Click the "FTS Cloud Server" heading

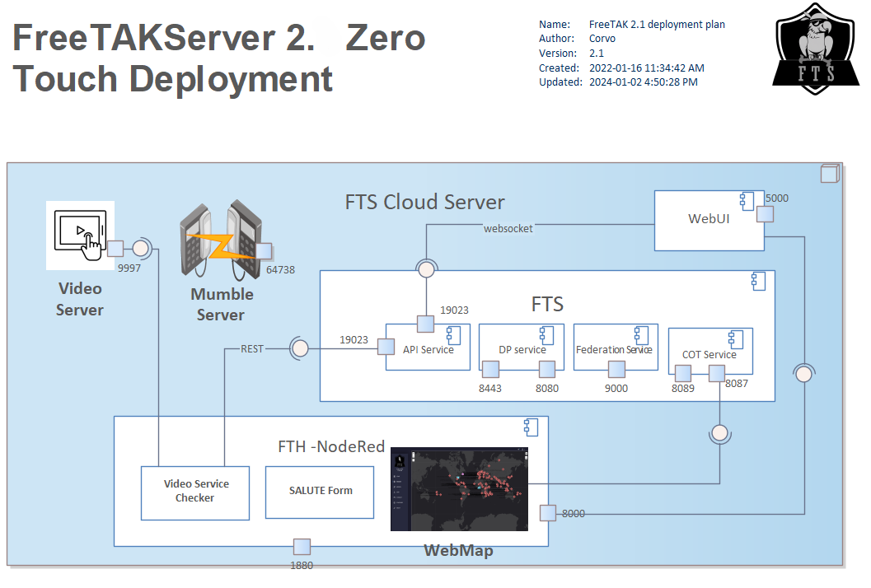pos(425,202)
